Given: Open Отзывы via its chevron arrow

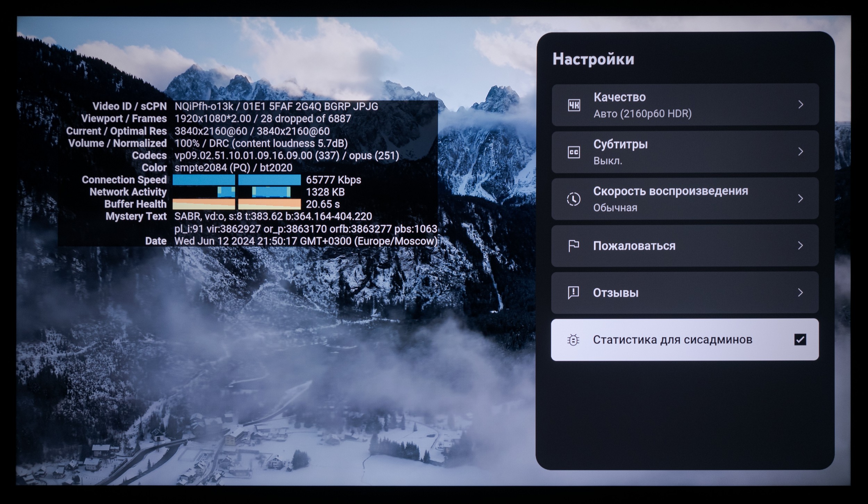Looking at the screenshot, I should tap(801, 292).
